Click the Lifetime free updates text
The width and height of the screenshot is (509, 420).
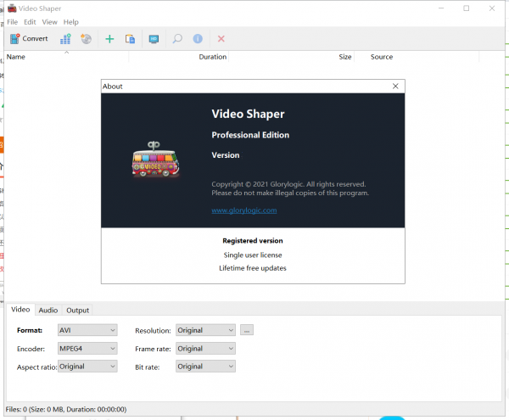pyautogui.click(x=253, y=268)
